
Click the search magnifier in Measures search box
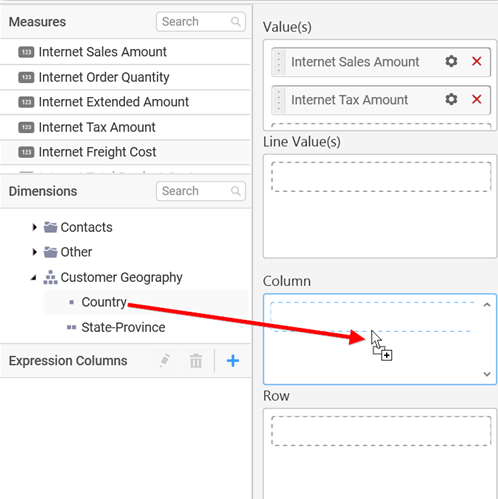(x=236, y=22)
